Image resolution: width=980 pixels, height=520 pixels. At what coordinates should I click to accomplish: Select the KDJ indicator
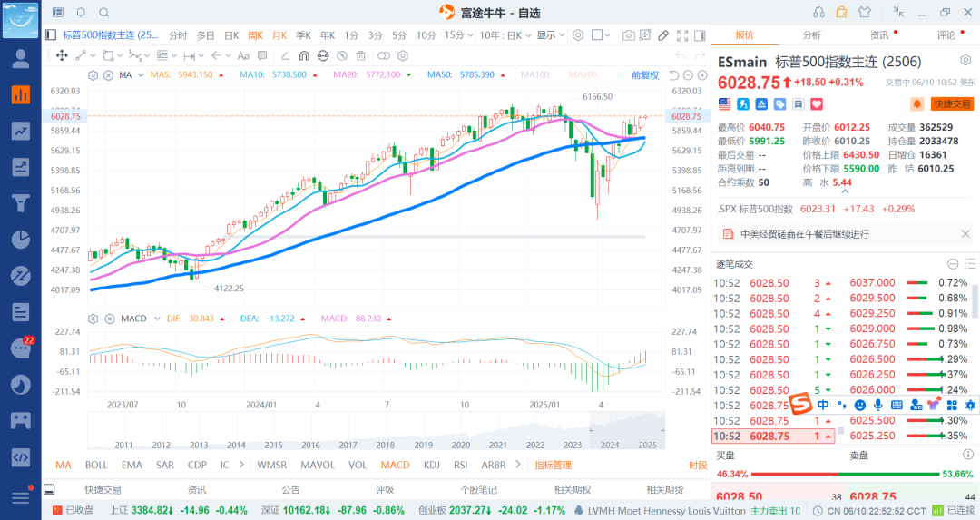431,465
